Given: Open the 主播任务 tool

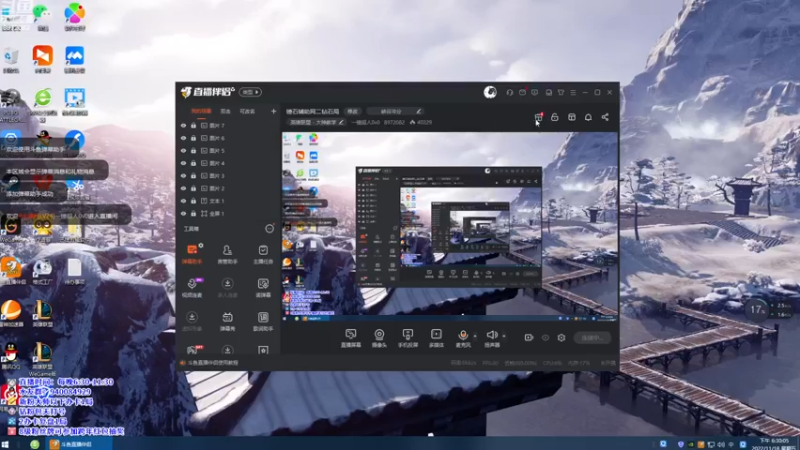Looking at the screenshot, I should click(x=263, y=253).
